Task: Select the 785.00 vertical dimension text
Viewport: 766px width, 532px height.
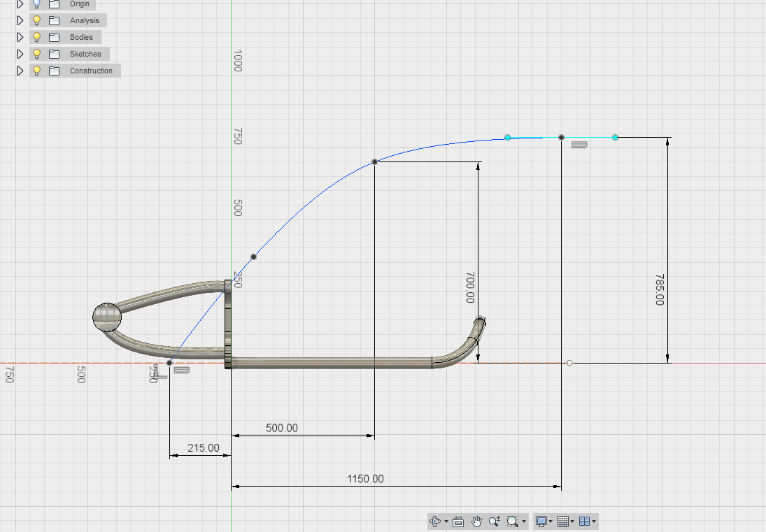Action: (659, 289)
